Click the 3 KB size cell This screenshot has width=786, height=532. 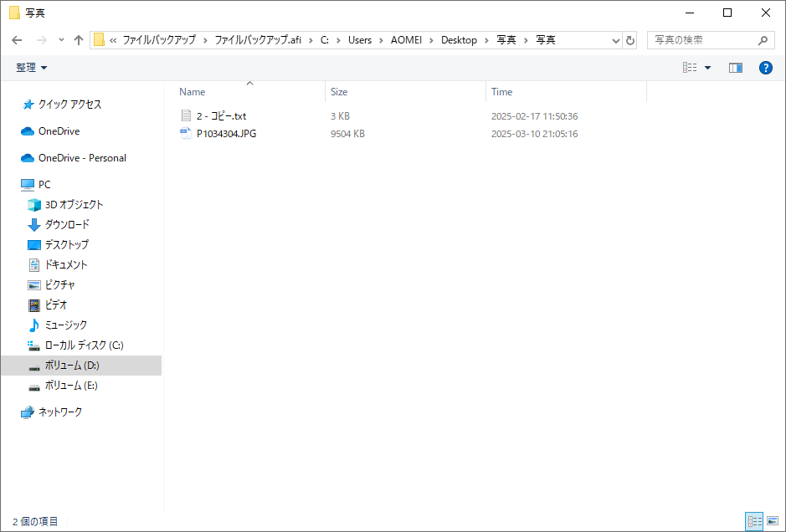point(340,116)
